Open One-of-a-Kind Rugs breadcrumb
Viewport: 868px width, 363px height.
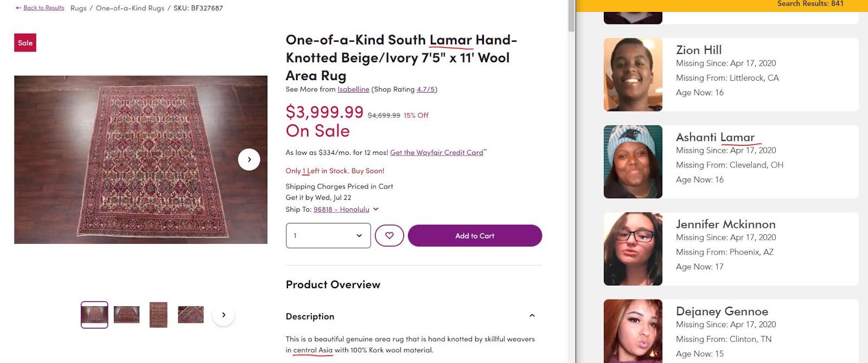coord(130,8)
